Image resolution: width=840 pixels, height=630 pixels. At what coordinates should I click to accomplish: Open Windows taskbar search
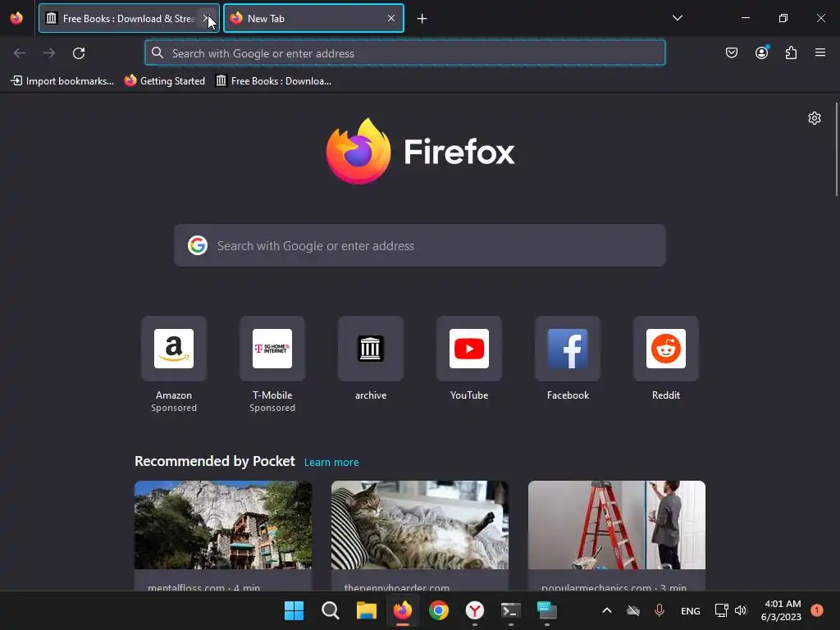click(330, 610)
